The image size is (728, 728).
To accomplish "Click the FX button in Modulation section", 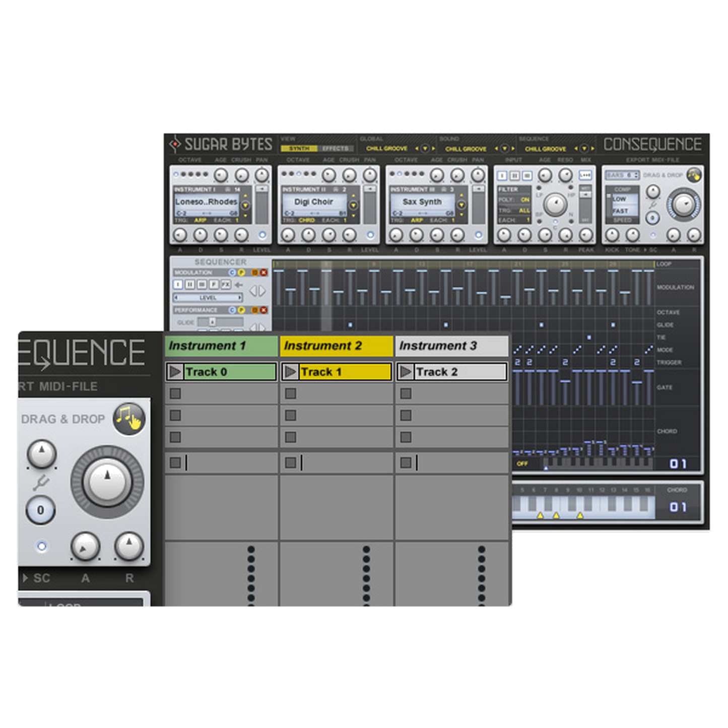I will click(x=225, y=285).
